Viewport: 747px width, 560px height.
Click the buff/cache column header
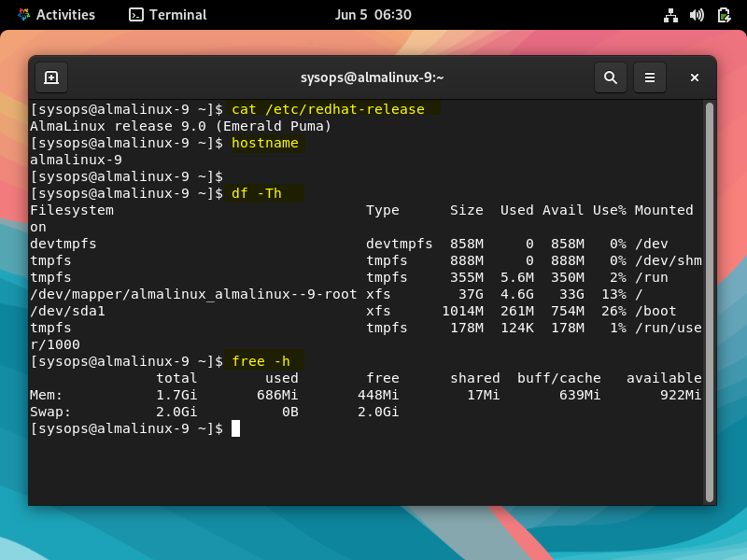[558, 378]
